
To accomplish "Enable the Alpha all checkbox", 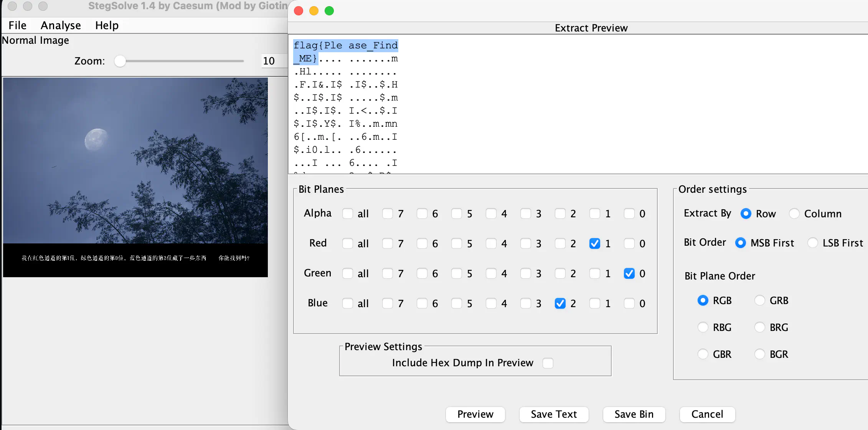I will [x=348, y=213].
